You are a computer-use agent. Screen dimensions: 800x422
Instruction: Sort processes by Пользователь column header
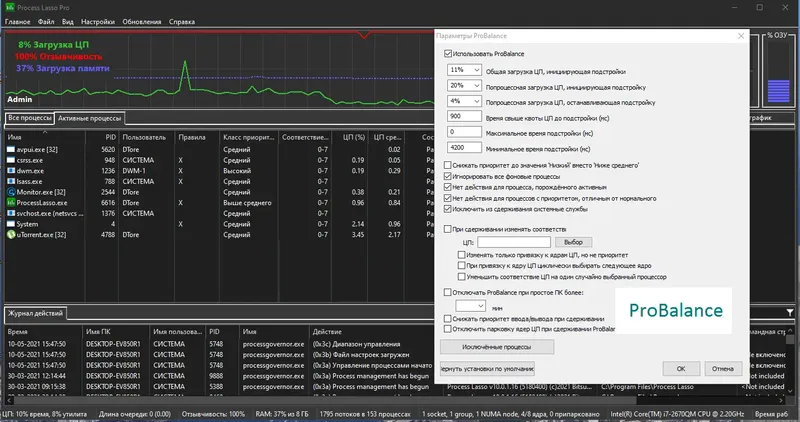[x=147, y=137]
